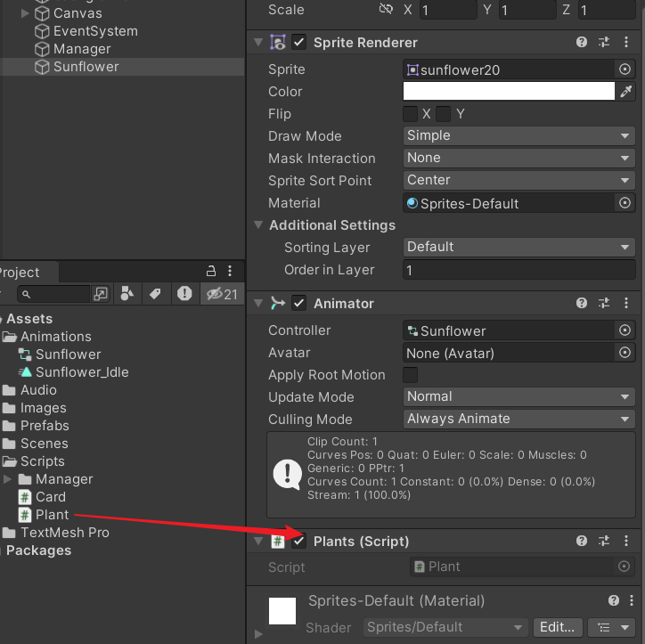
Task: Open Avatar object picker
Action: click(625, 353)
